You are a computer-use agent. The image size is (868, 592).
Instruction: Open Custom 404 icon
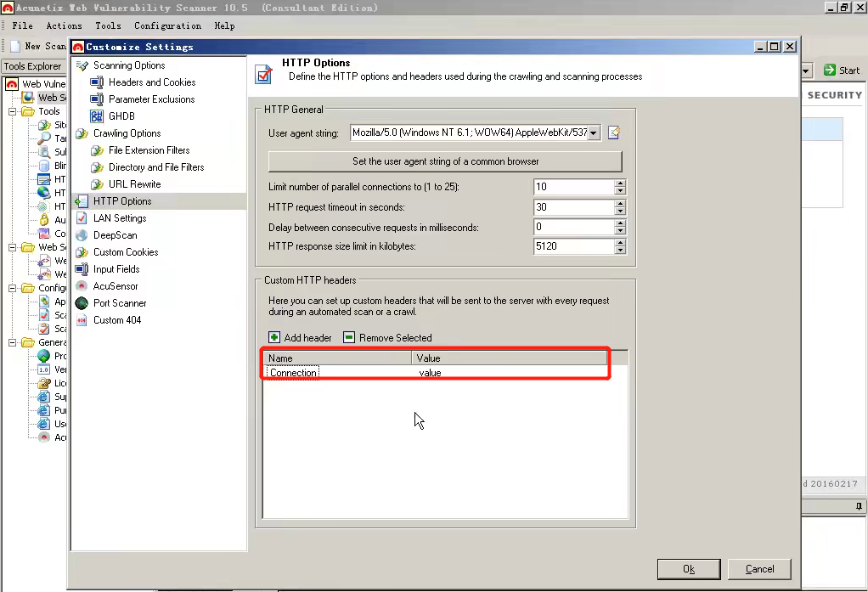(x=82, y=320)
